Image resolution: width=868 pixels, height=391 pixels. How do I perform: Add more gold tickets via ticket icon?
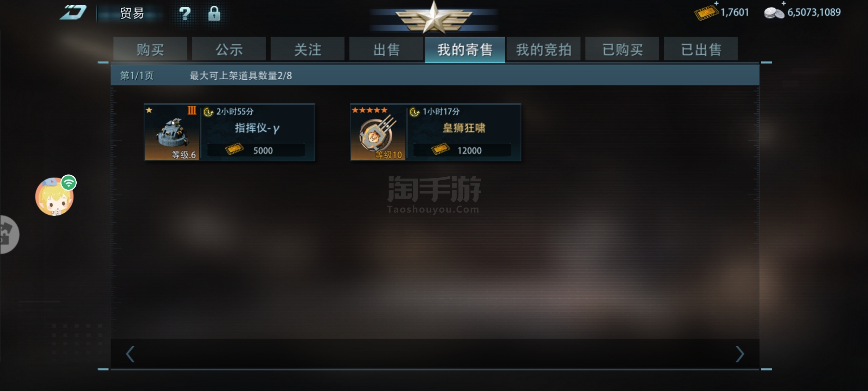(x=706, y=12)
